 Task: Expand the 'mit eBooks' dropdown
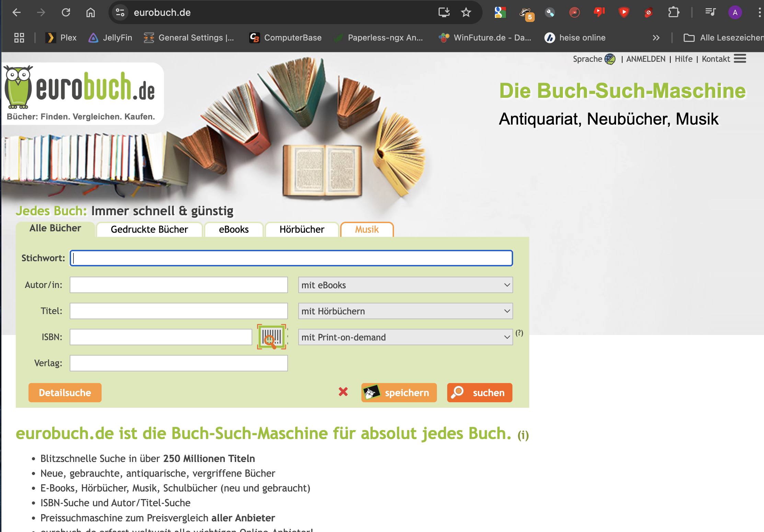tap(405, 285)
